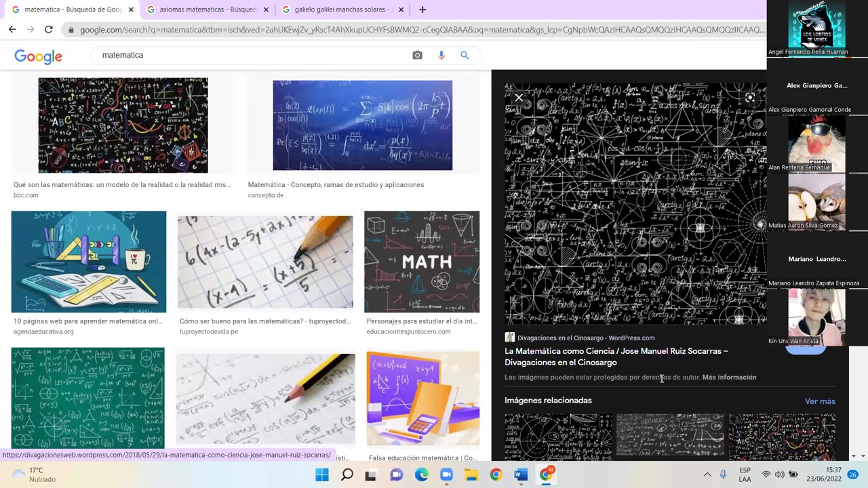This screenshot has height=488, width=868.
Task: Click the large preview image
Action: coord(635,203)
